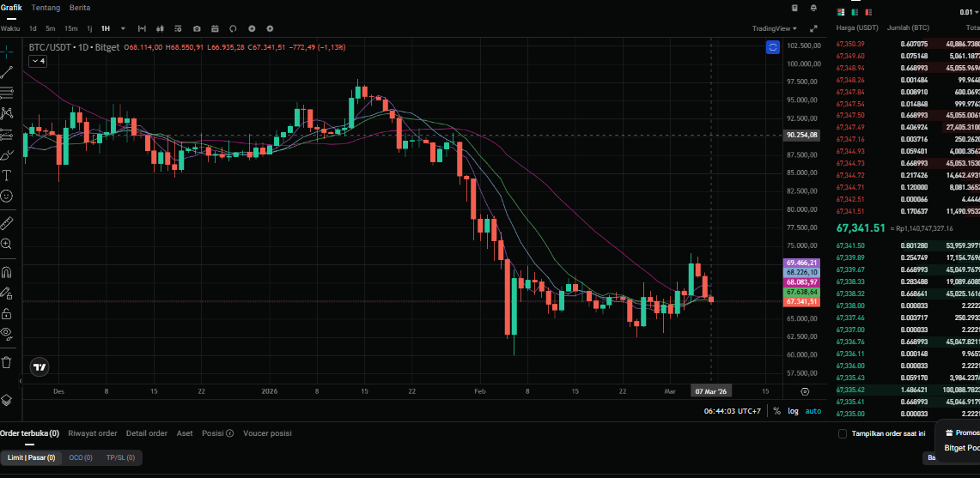Toggle auto scale on the chart
Viewport: 980px width, 478px height.
[813, 411]
